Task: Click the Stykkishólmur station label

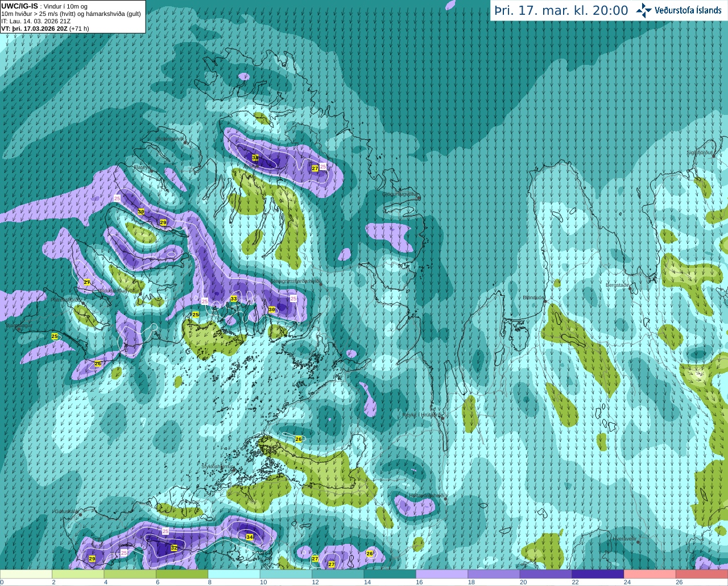Action: point(217,466)
